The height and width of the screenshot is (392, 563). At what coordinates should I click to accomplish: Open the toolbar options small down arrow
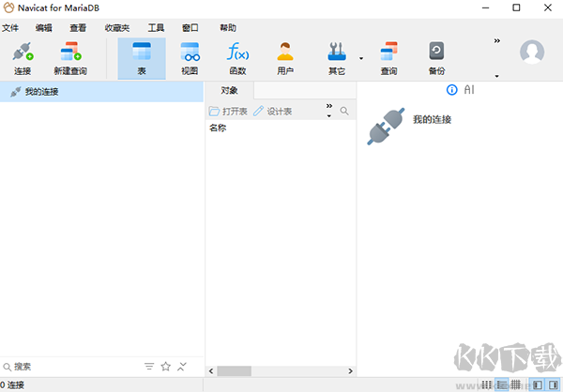(497, 76)
